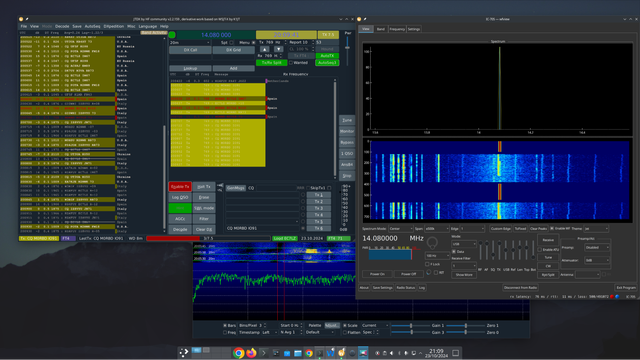The width and height of the screenshot is (640, 360).
Task: Expand the hidden system tray icons arrow
Action: (x=420, y=353)
